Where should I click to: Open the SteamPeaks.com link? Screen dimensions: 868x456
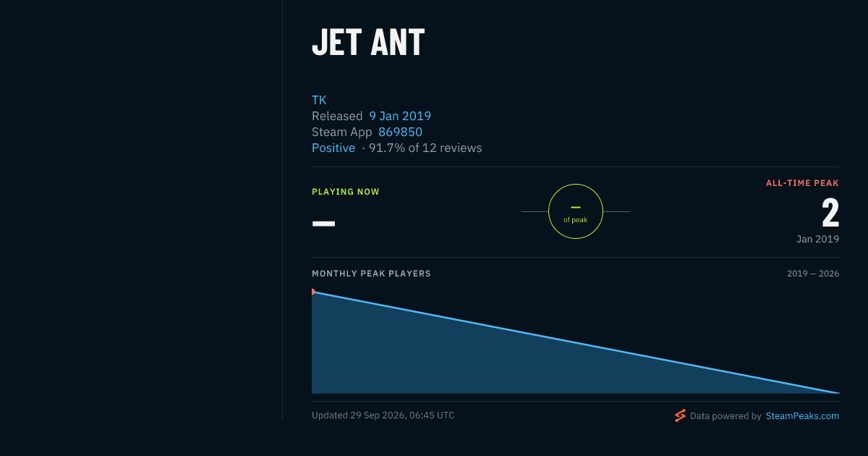[x=802, y=416]
